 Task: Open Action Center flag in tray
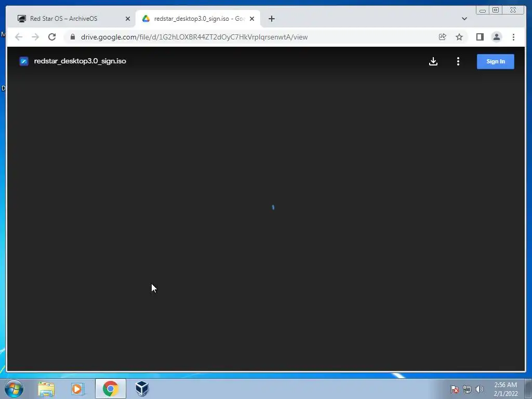(454, 389)
